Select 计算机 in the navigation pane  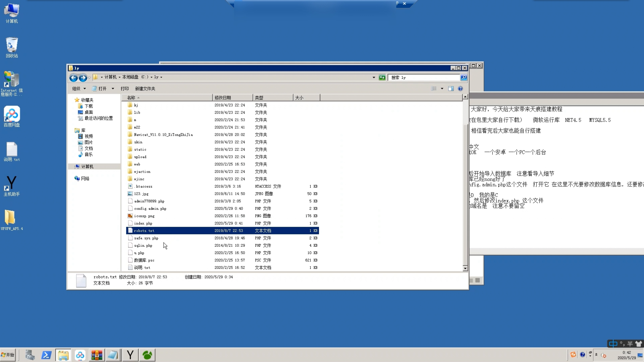(87, 167)
